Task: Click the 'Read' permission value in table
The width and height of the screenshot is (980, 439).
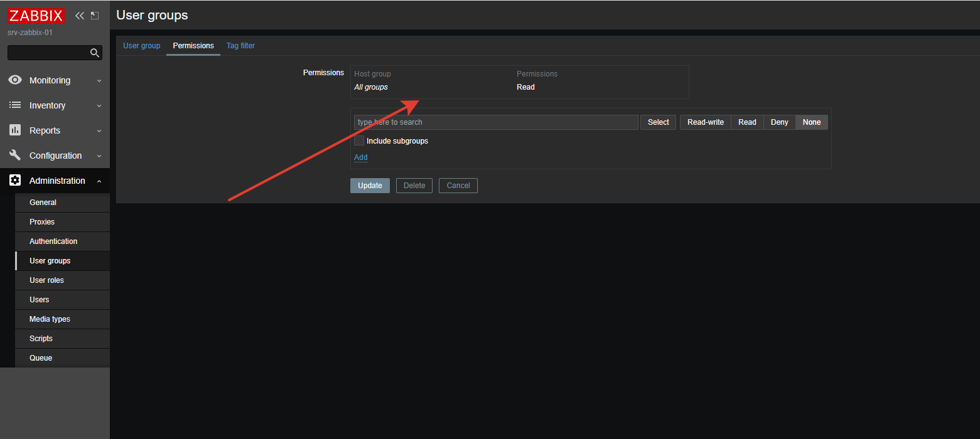Action: click(525, 87)
